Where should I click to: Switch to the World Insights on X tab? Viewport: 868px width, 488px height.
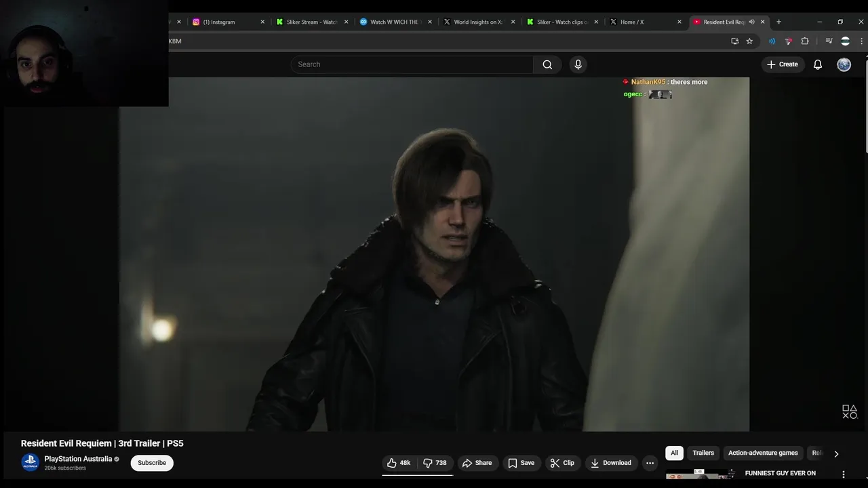[477, 22]
